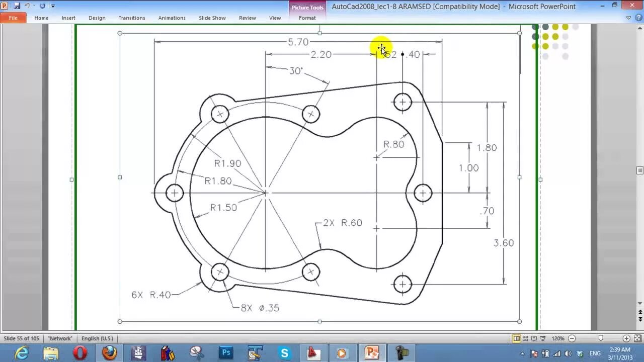Open the camera recorder icon in taskbar
The width and height of the screenshot is (644, 362).
[x=401, y=353]
